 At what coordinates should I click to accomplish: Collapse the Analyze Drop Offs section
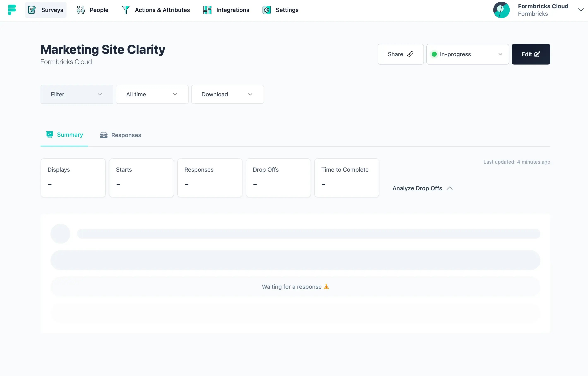[x=422, y=188]
